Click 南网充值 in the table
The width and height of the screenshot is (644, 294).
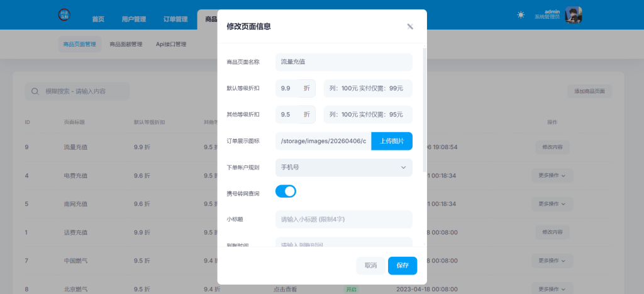tap(75, 204)
